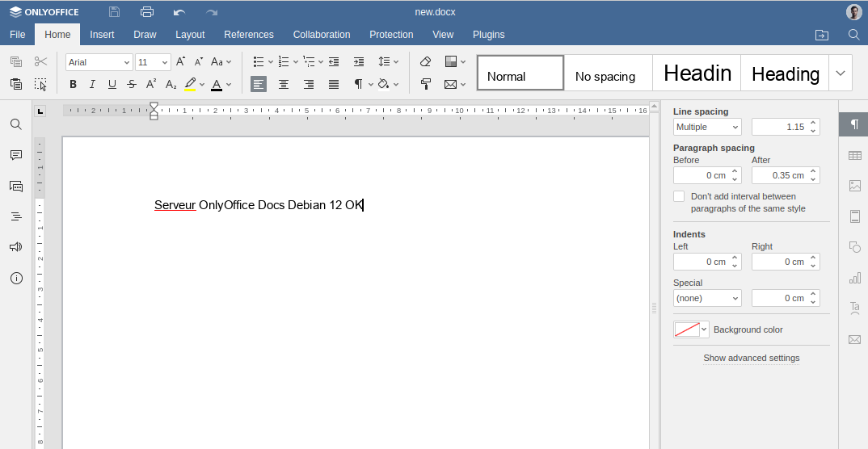Viewport: 868px width, 449px height.
Task: Open the Arial font name dropdown
Action: coord(99,62)
